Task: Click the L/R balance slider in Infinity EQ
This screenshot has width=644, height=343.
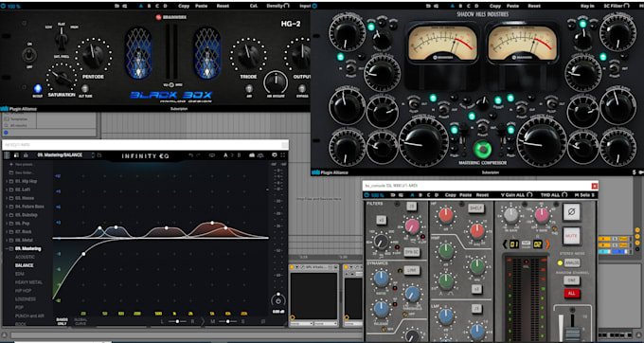Action: (x=178, y=321)
